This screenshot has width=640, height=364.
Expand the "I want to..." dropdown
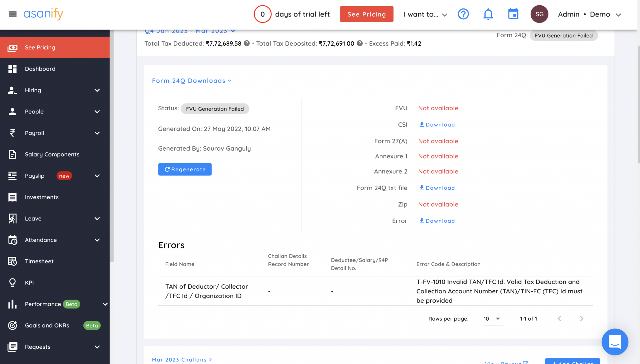(425, 14)
